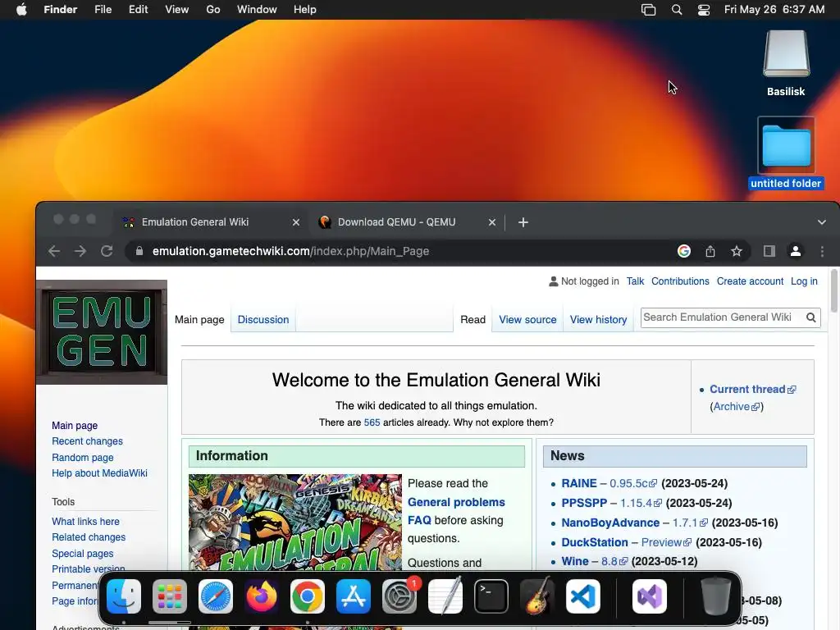840x630 pixels.
Task: Open Finder from the Dock
Action: pyautogui.click(x=124, y=596)
